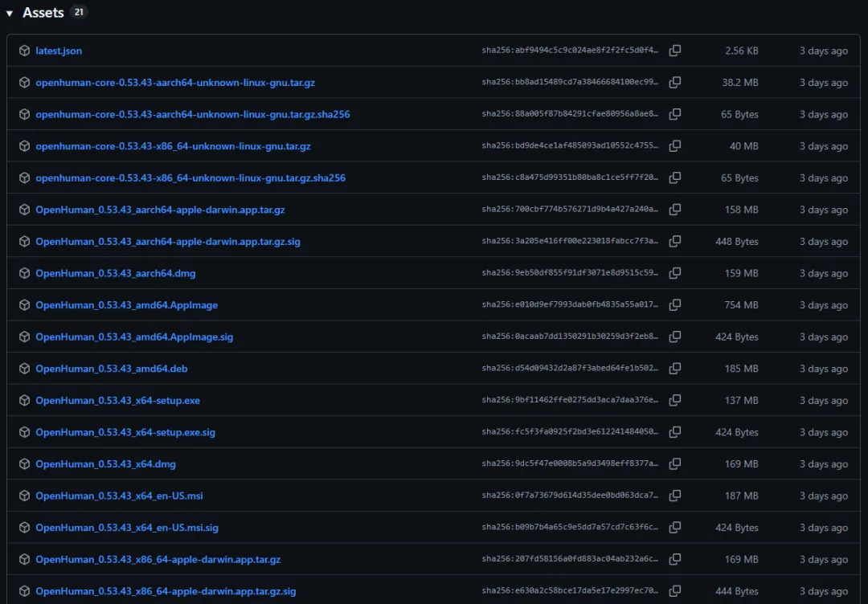Click package icon beside x64_en-US.msi
The image size is (868, 604).
tap(24, 496)
